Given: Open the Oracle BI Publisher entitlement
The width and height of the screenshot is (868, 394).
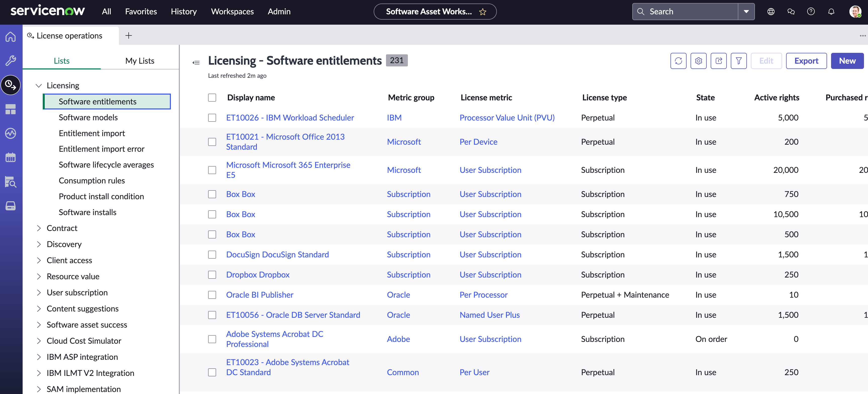Looking at the screenshot, I should 259,295.
